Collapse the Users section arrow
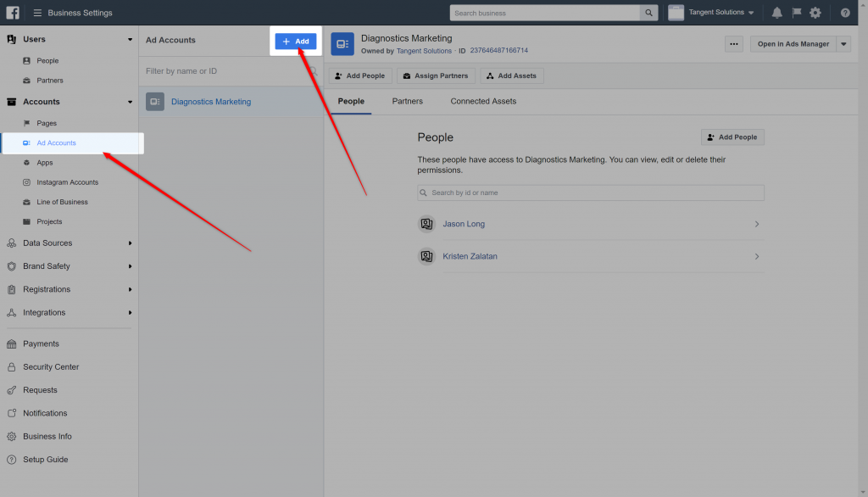Image resolution: width=868 pixels, height=497 pixels. pos(130,39)
